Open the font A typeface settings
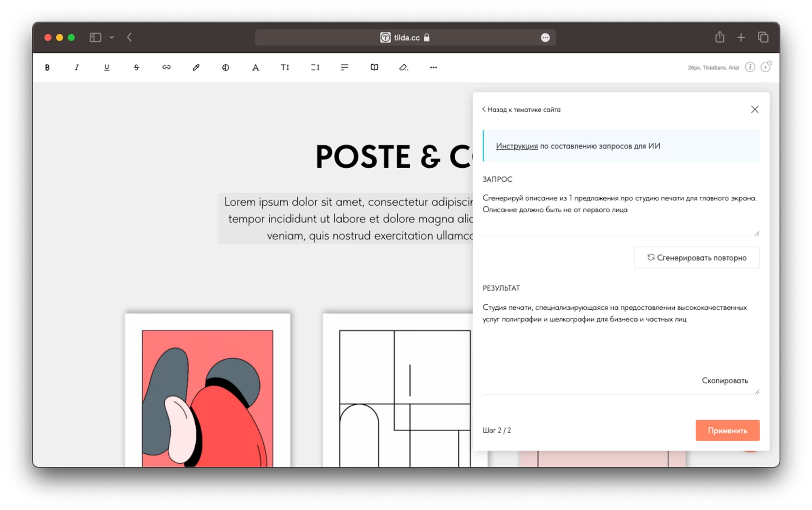This screenshot has height=510, width=812. [x=255, y=68]
